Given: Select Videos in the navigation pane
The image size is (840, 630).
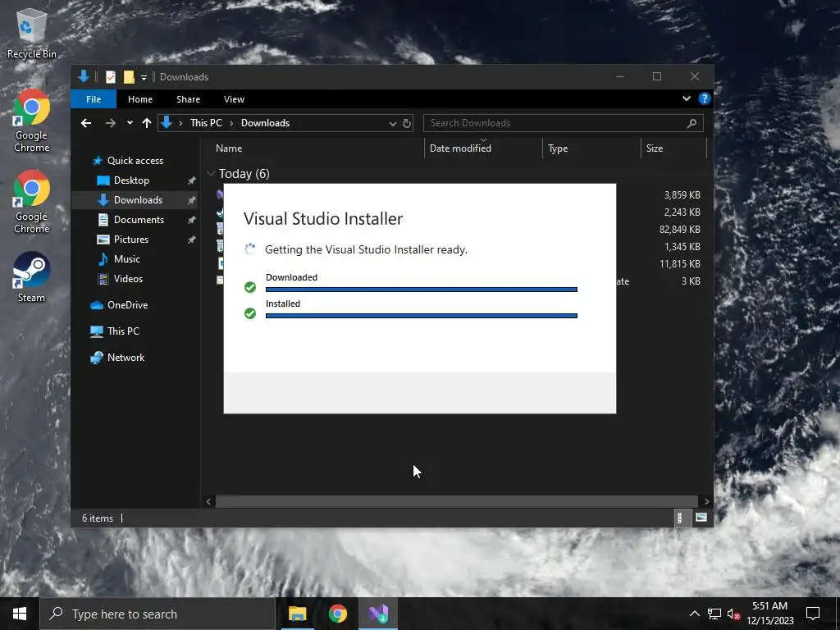Looking at the screenshot, I should point(129,279).
